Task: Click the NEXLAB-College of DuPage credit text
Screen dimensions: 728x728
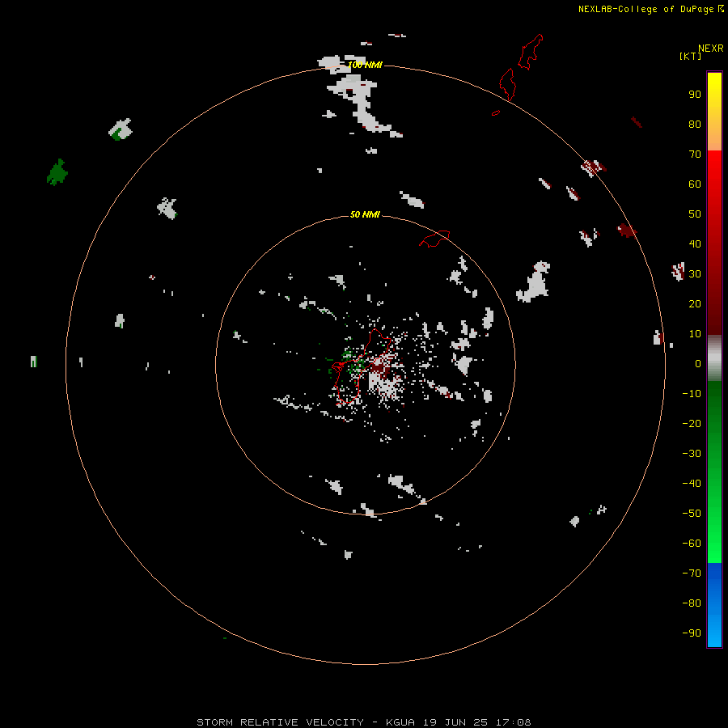Action: tap(645, 9)
